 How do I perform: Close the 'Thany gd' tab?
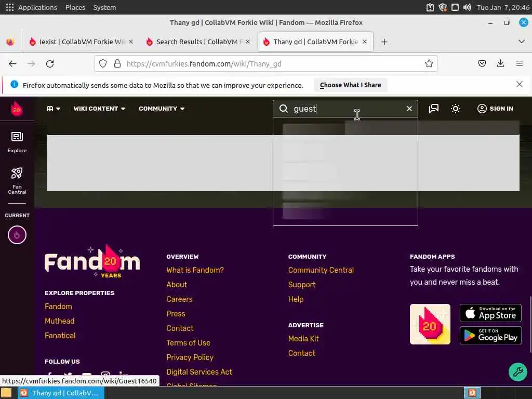click(364, 42)
